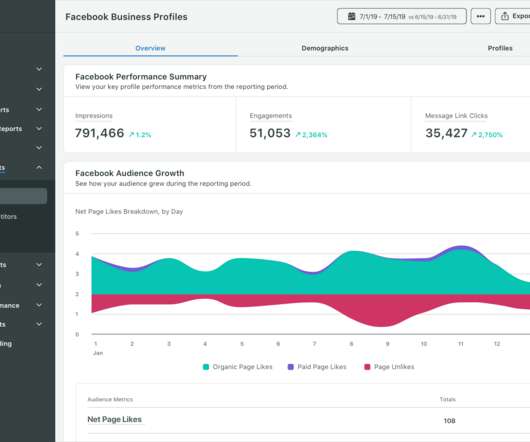Click the Message Link Clicks value 35,427
530x442 pixels.
(x=446, y=133)
